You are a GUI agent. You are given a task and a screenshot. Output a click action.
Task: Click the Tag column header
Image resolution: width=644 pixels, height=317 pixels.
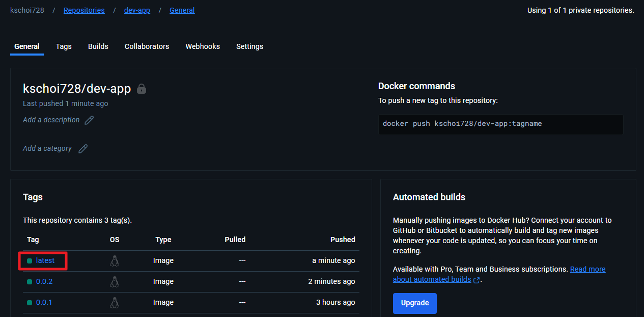[x=33, y=240]
